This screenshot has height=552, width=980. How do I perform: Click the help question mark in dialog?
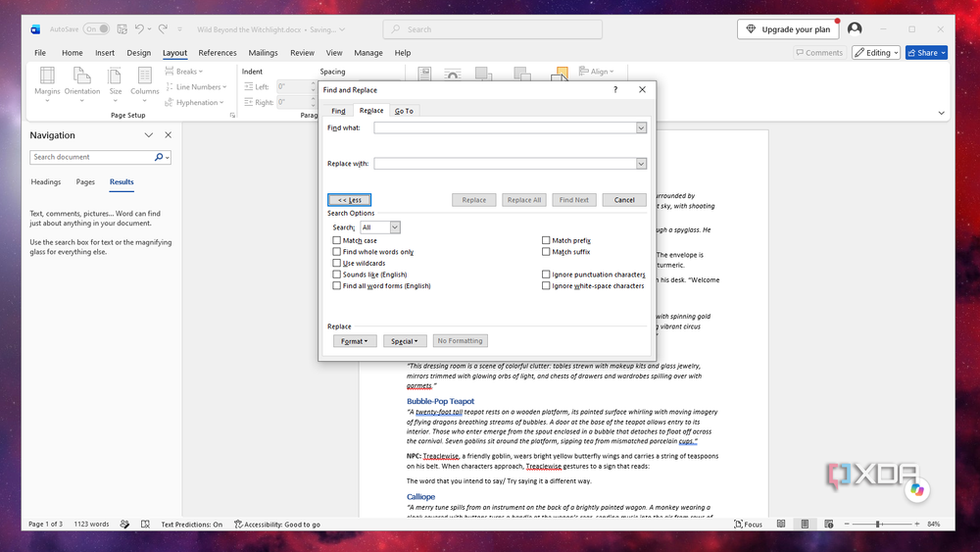click(615, 89)
